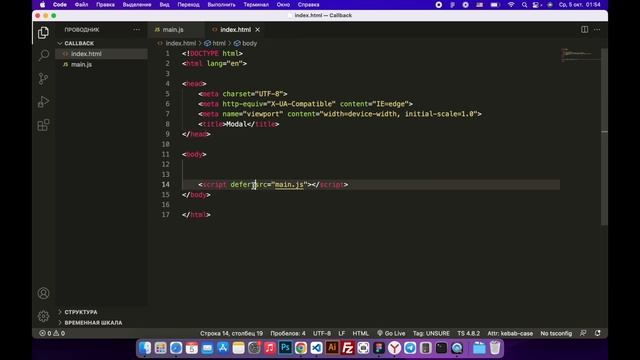Open the Explorer view in the activity bar

[43, 33]
